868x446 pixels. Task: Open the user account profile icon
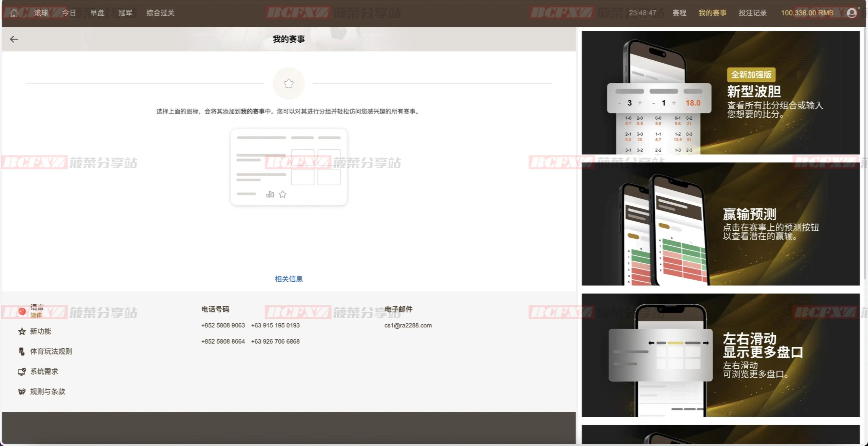click(x=851, y=13)
